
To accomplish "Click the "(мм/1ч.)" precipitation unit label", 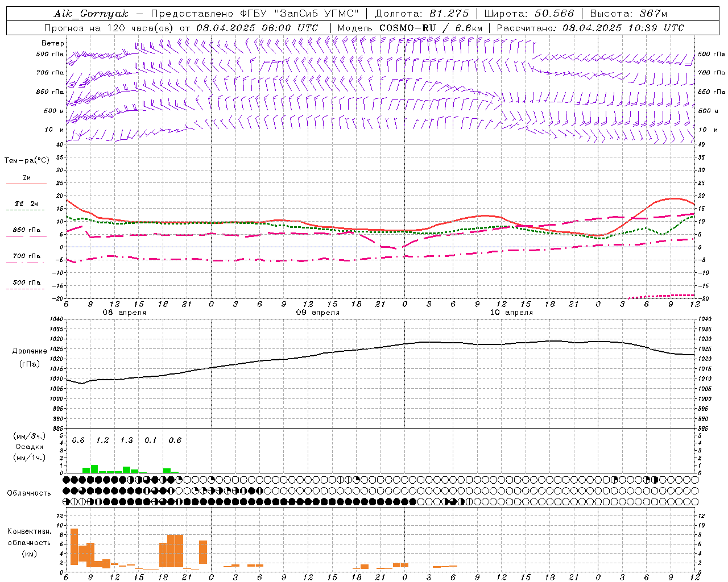I will 29,458.
